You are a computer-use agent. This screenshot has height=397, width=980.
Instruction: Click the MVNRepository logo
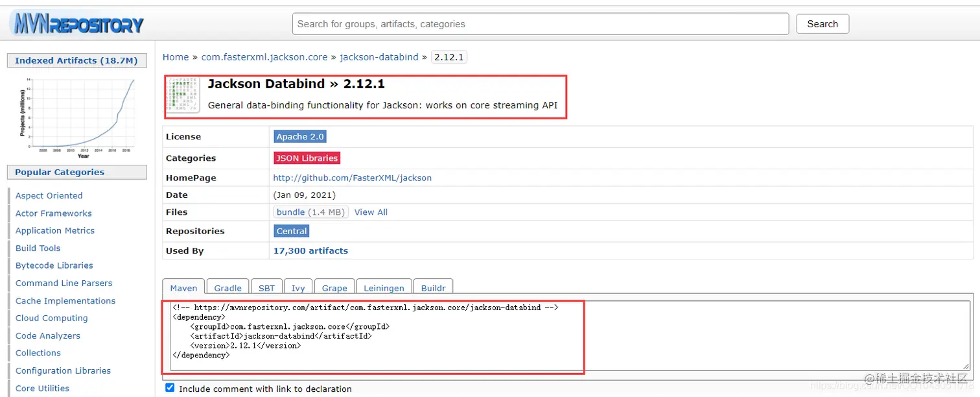pos(76,25)
